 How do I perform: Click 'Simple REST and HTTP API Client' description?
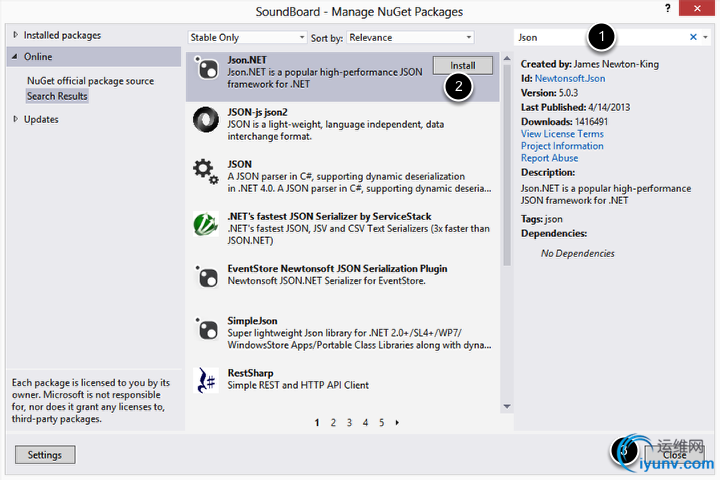pyautogui.click(x=298, y=385)
